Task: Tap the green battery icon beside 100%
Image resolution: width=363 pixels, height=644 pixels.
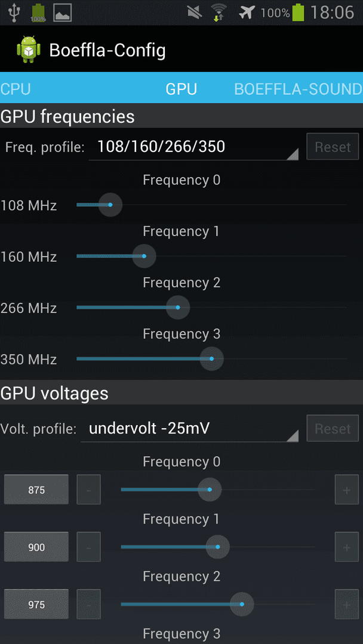Action: coord(298,13)
